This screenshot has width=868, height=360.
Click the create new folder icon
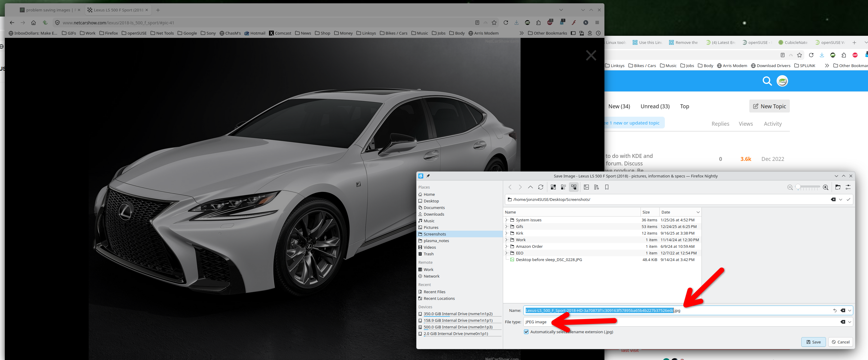point(838,187)
